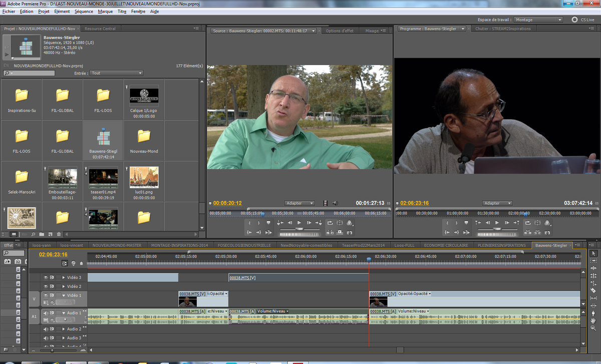Select the Rate Stretch tool

(x=593, y=283)
